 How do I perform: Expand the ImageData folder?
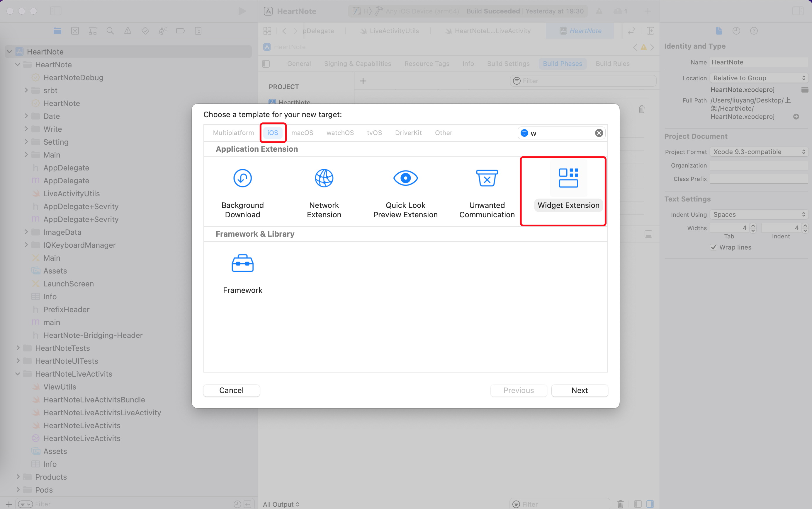[x=26, y=232]
